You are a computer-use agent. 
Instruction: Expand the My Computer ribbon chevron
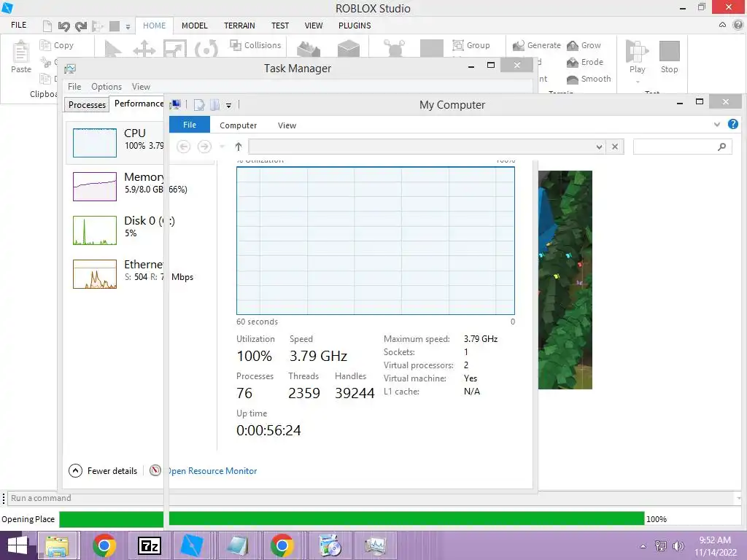coord(717,125)
